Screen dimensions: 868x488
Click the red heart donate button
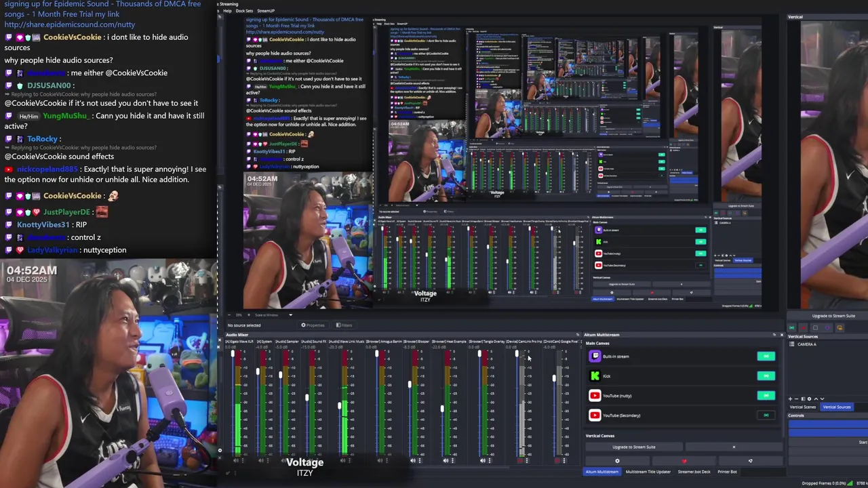(684, 461)
